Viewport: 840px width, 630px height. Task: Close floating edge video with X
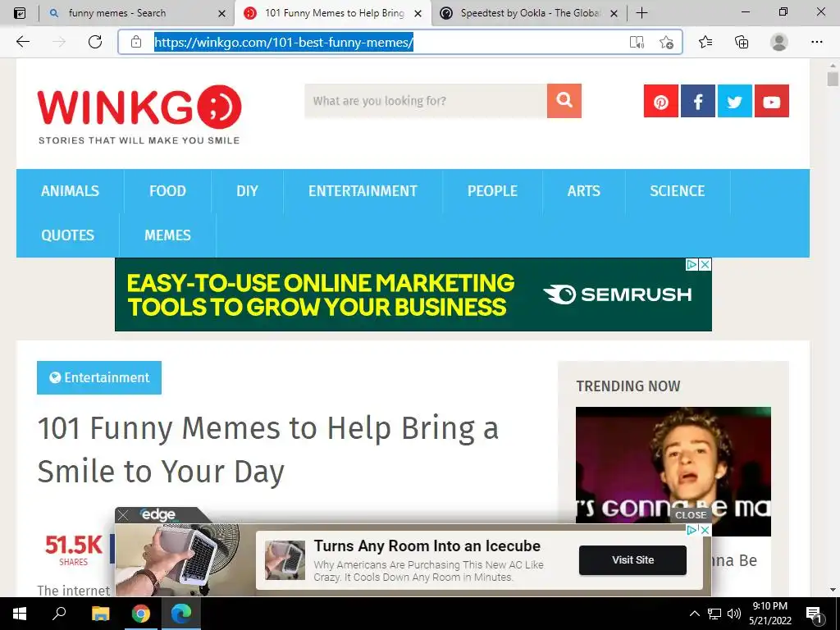123,515
